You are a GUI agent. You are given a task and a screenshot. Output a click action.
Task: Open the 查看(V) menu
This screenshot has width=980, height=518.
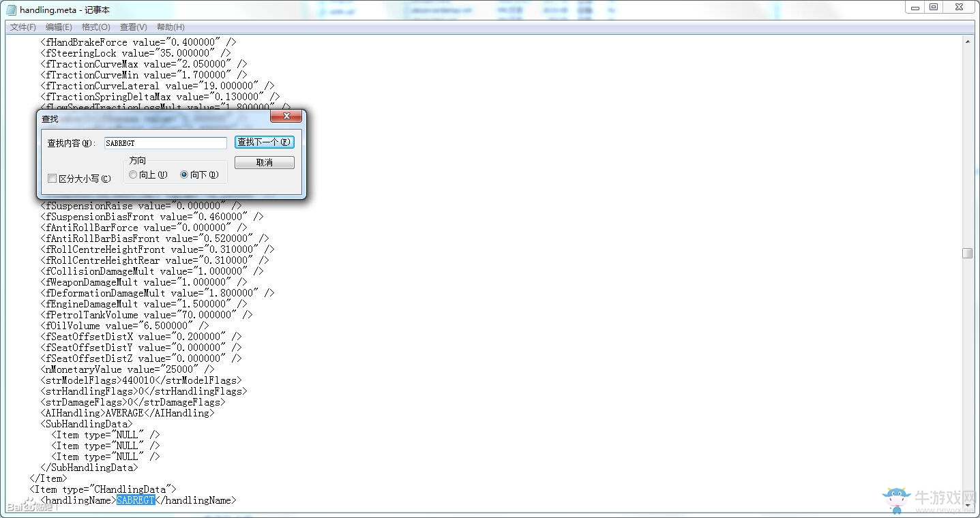[133, 27]
